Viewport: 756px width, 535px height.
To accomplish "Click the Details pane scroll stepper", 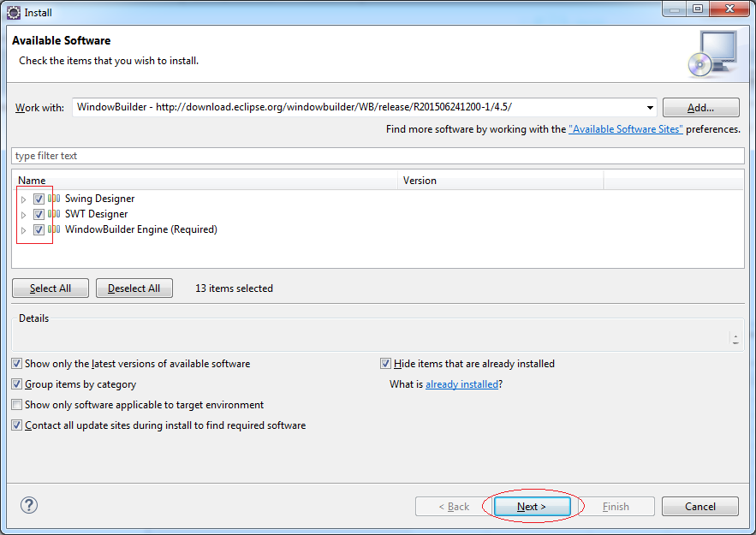I will tap(735, 339).
